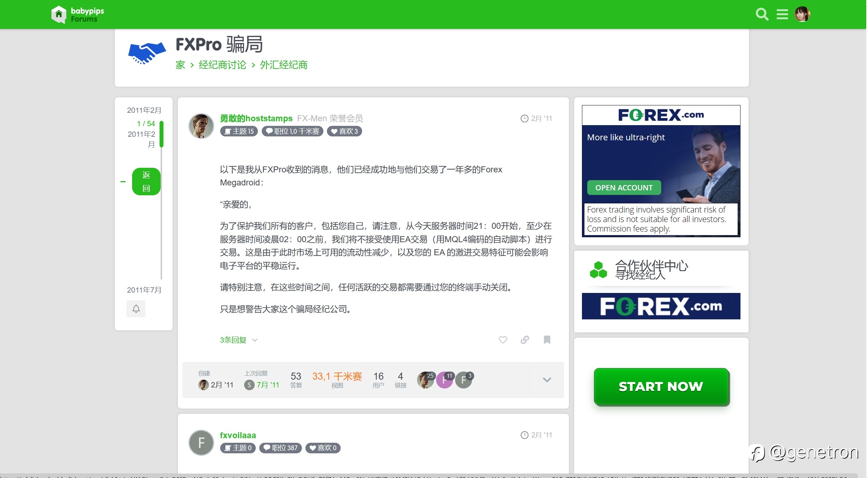
Task: Open the search magnifier in header
Action: point(762,14)
